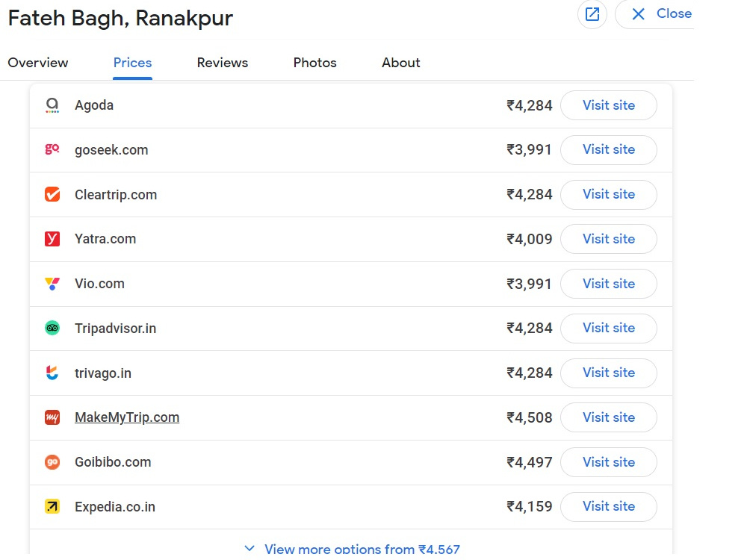Image resolution: width=747 pixels, height=560 pixels.
Task: Click the Goibibo orange logo icon
Action: (x=52, y=462)
